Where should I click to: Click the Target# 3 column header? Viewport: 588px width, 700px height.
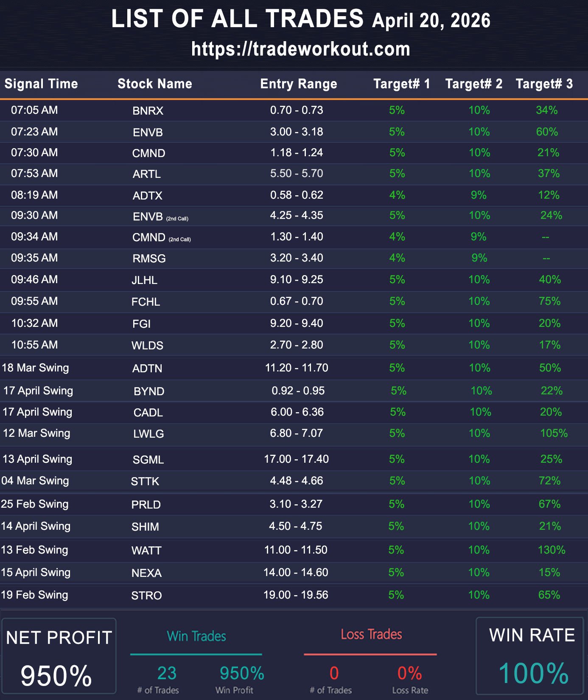[x=544, y=84]
